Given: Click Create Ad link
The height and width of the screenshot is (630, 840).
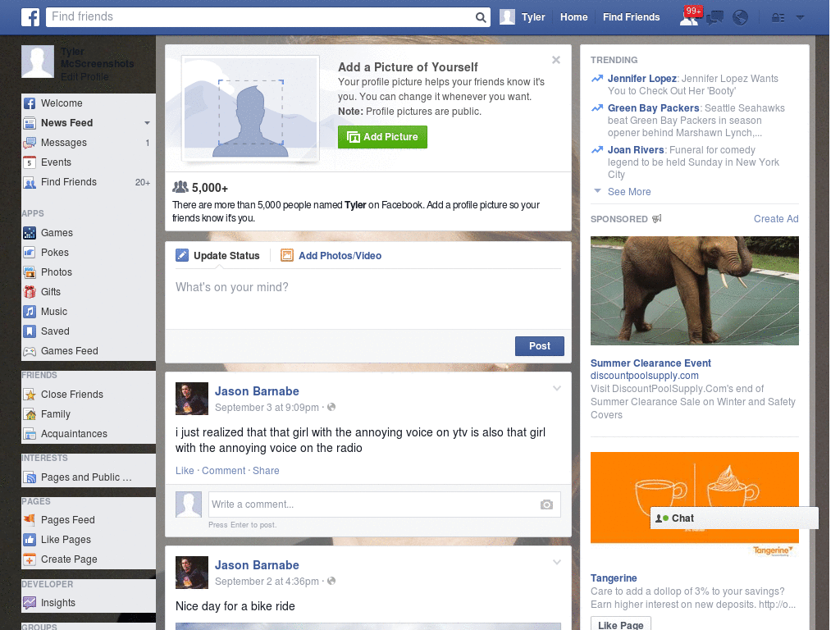Looking at the screenshot, I should coord(776,218).
